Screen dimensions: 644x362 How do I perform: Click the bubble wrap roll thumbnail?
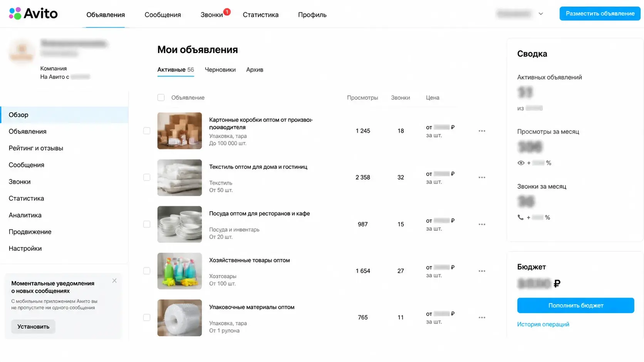click(179, 318)
